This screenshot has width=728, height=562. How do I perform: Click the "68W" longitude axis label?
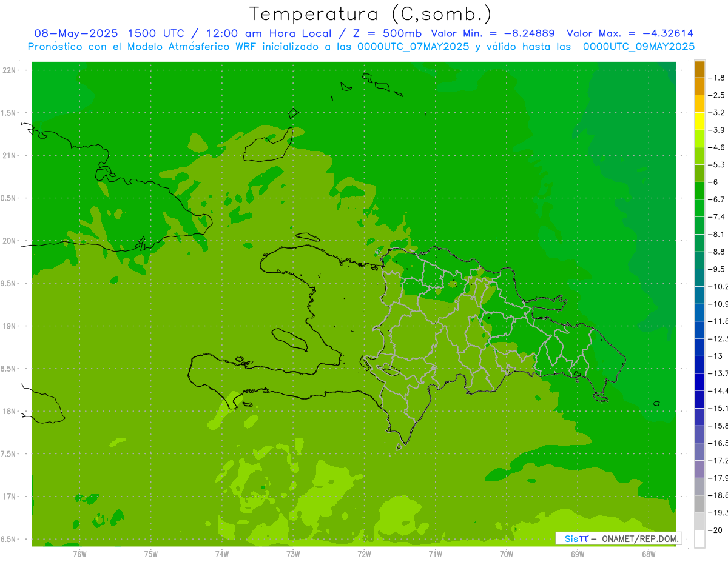click(x=649, y=554)
